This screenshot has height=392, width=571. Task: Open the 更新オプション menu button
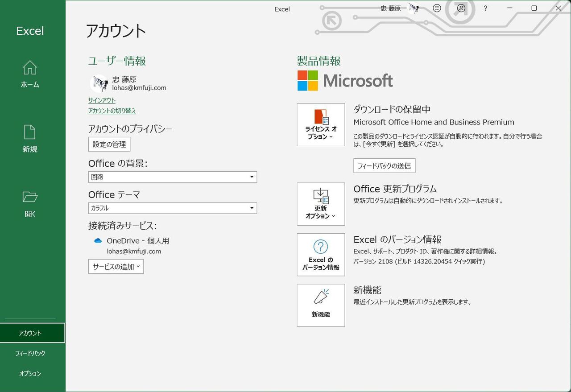tap(321, 204)
